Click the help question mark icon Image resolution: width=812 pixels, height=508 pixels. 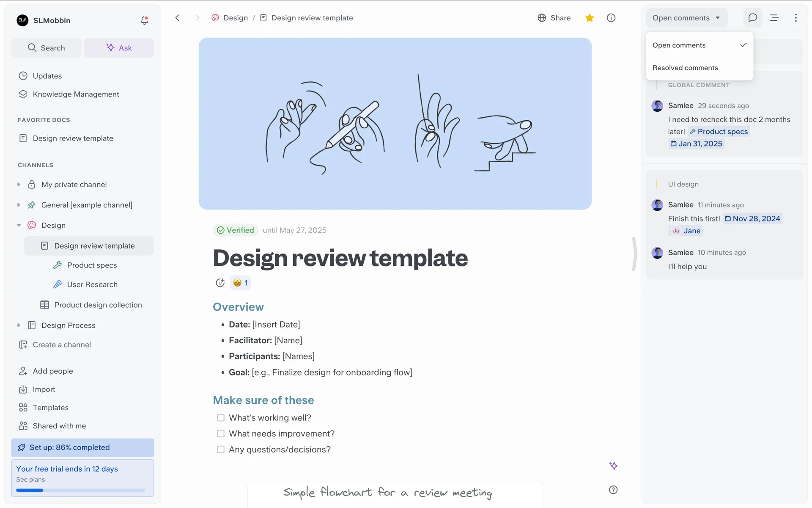(613, 490)
